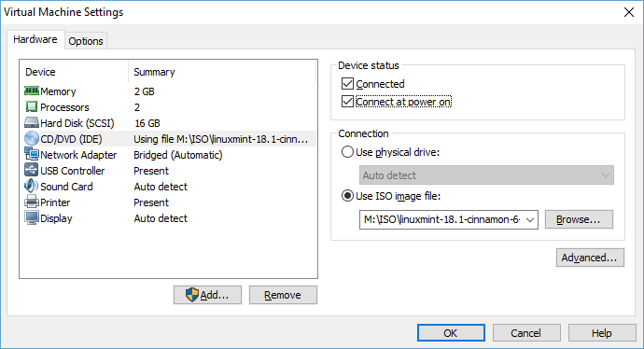Select the CD/DVD (IDE) disc icon
Viewport: 644px width, 349px height.
[32, 138]
